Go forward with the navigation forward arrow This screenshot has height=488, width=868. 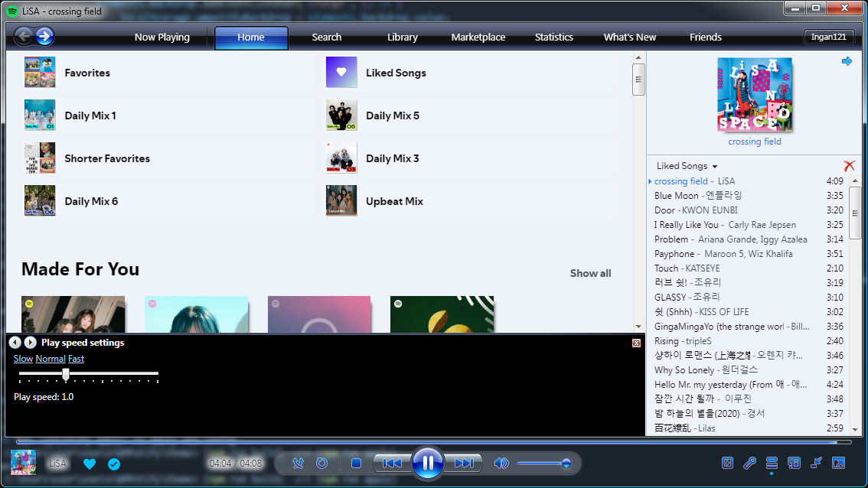point(45,37)
